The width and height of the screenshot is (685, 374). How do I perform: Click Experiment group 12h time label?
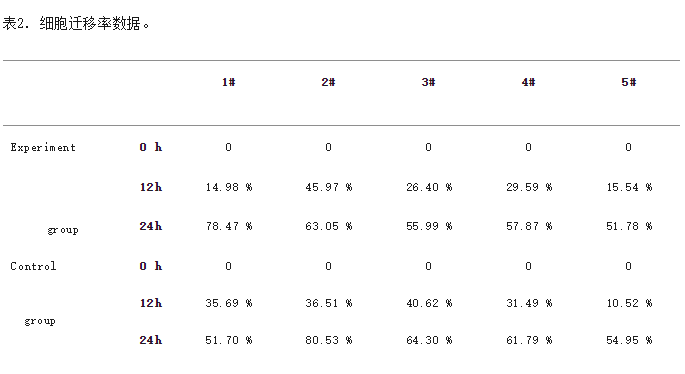pos(151,187)
